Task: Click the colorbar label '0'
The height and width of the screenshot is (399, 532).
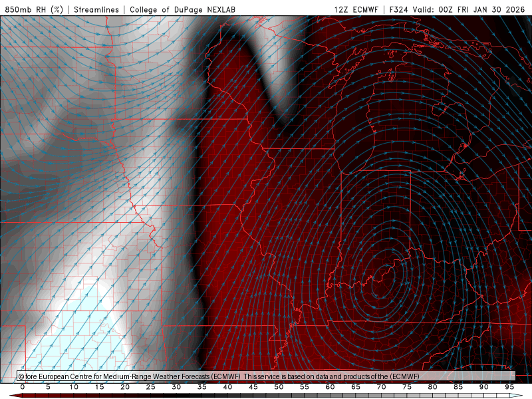Action: (x=23, y=387)
